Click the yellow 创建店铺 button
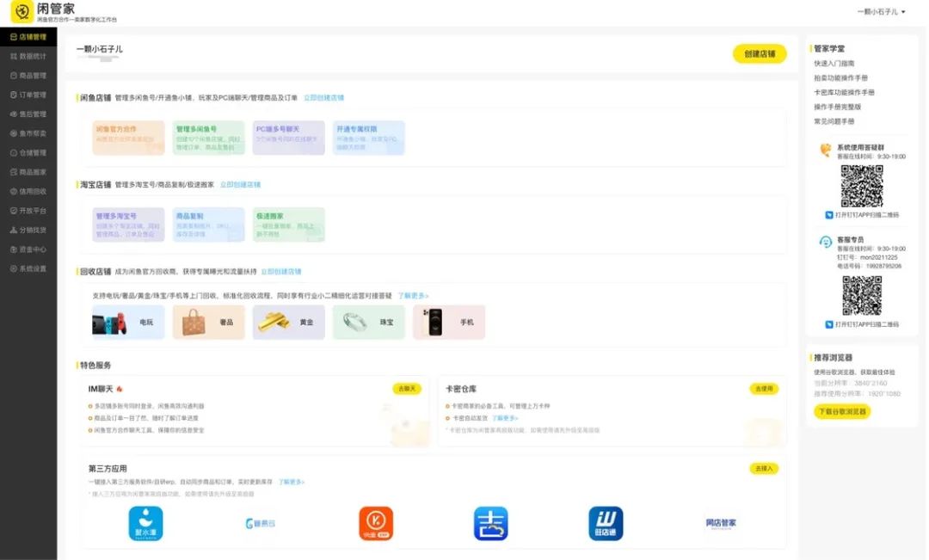This screenshot has width=929, height=560. pos(760,54)
